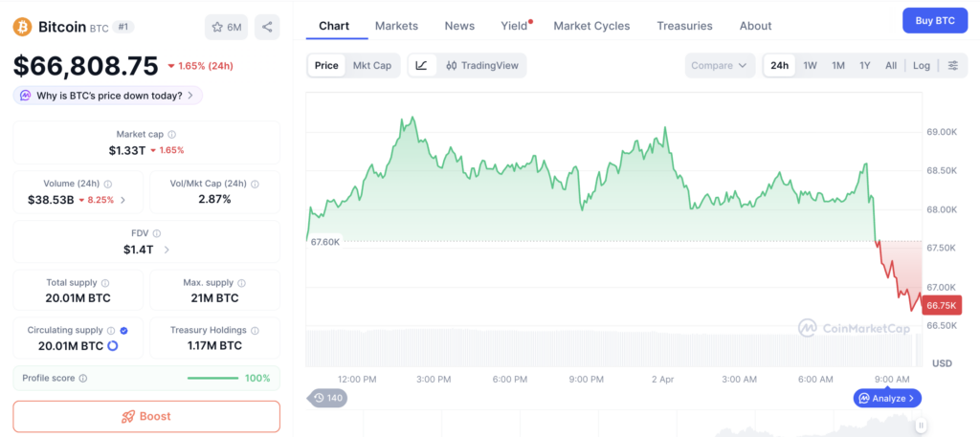This screenshot has height=437, width=980.
Task: Switch to TradingView candlestick chart
Action: 482,66
